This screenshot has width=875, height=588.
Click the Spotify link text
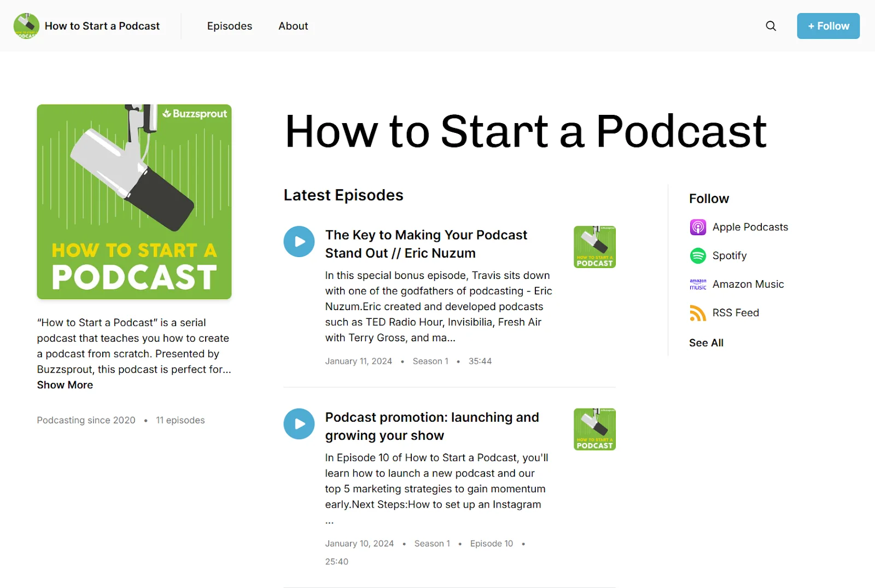[730, 255]
